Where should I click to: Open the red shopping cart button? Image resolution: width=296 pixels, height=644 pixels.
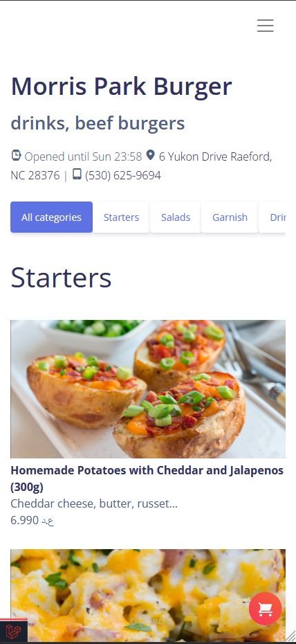click(x=266, y=608)
